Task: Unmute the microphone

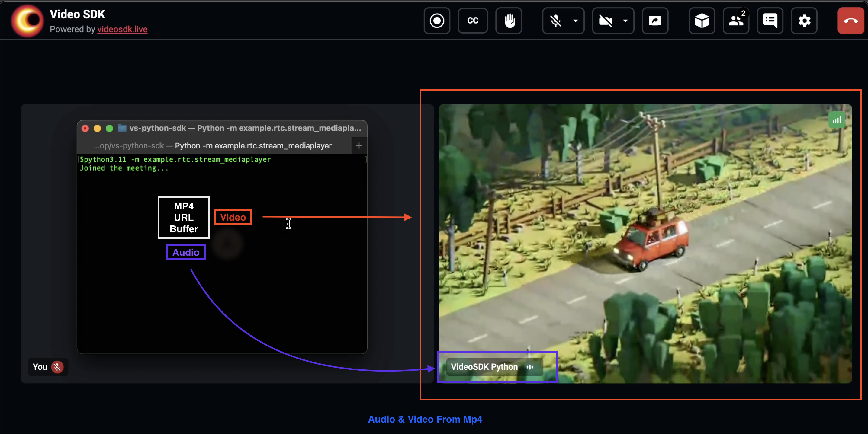Action: (555, 21)
